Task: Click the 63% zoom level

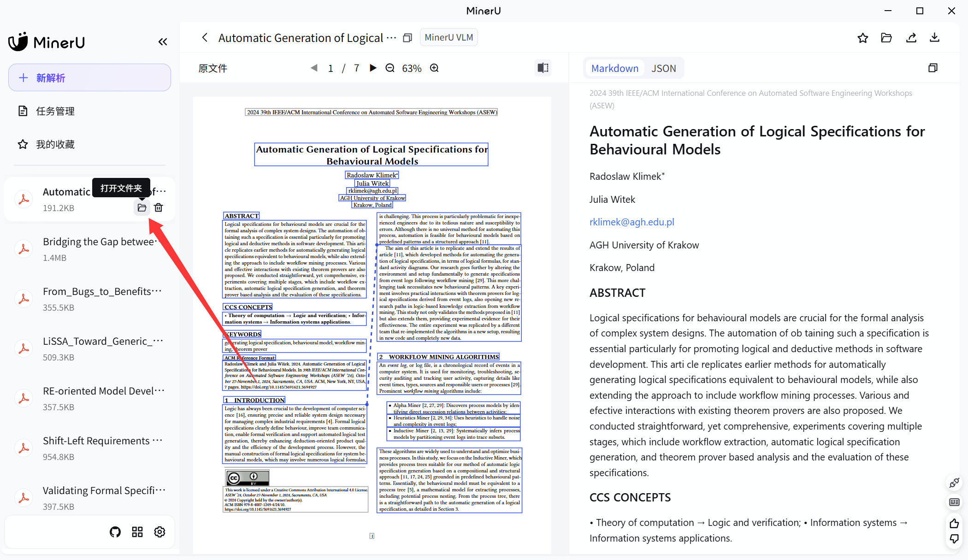Action: coord(412,68)
